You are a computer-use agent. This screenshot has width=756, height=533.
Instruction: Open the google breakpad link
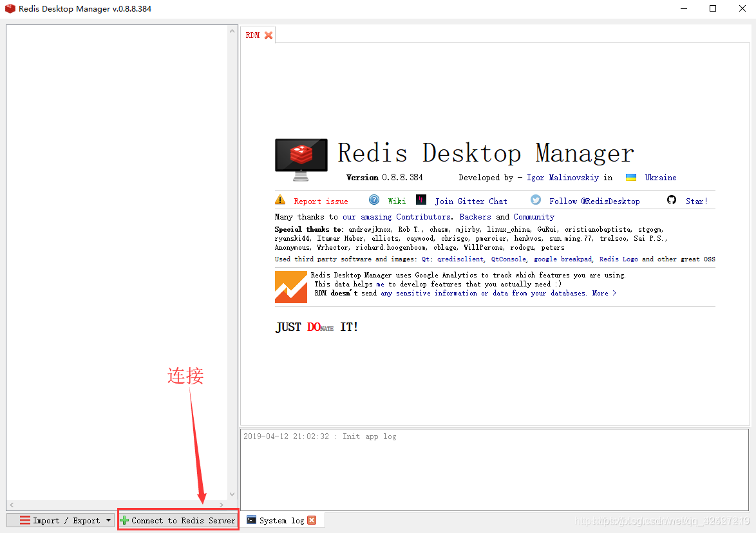pyautogui.click(x=563, y=259)
